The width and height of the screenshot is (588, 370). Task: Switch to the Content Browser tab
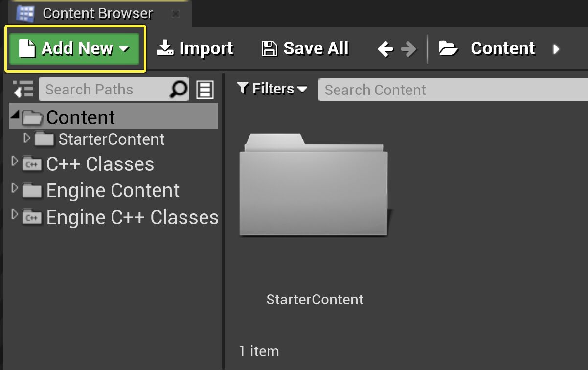click(x=97, y=13)
